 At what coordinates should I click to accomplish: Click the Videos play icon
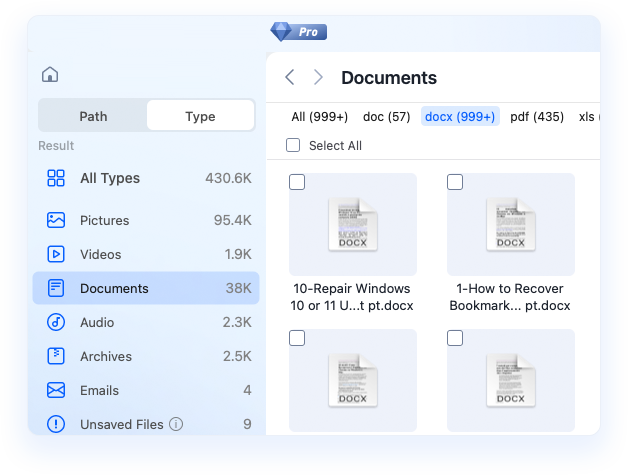coord(56,254)
